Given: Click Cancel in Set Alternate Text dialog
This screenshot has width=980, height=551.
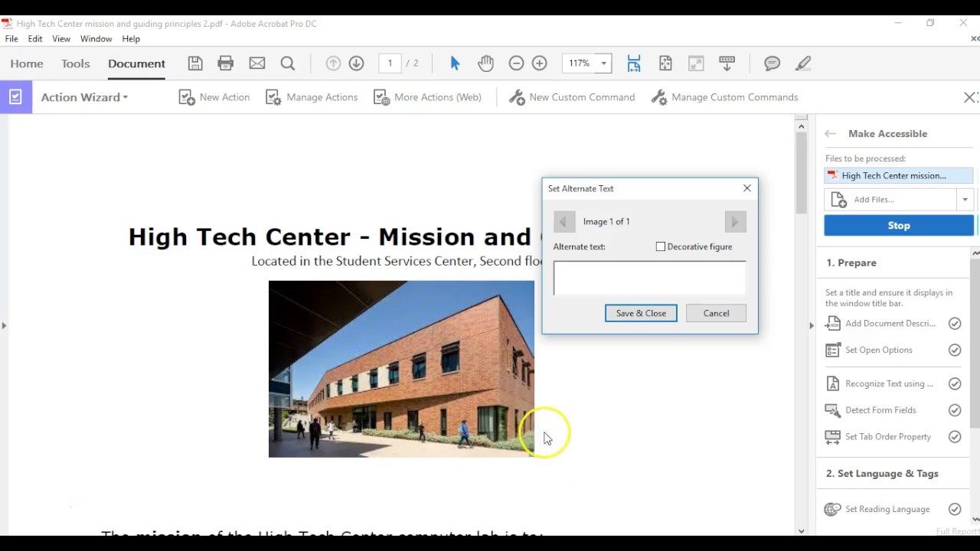Looking at the screenshot, I should [717, 313].
